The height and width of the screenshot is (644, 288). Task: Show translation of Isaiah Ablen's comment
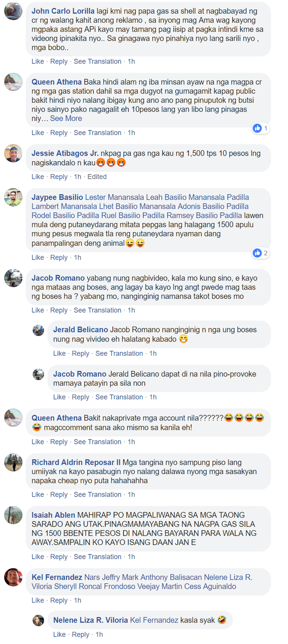click(x=98, y=557)
